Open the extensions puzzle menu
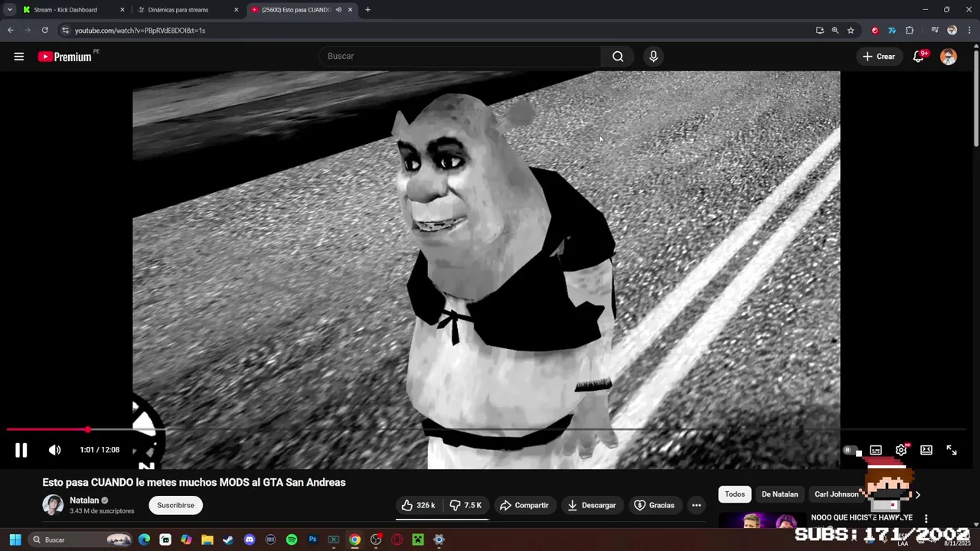This screenshot has width=980, height=551. coord(910,31)
